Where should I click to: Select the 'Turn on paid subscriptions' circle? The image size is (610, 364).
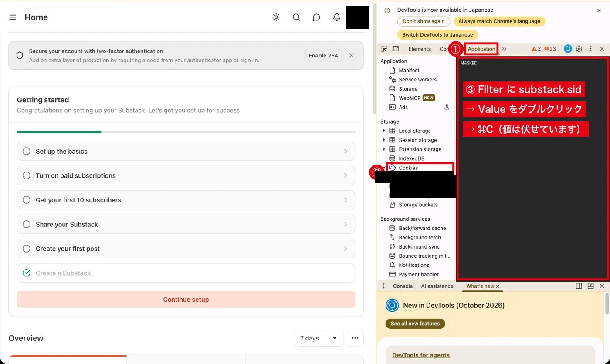[x=27, y=175]
